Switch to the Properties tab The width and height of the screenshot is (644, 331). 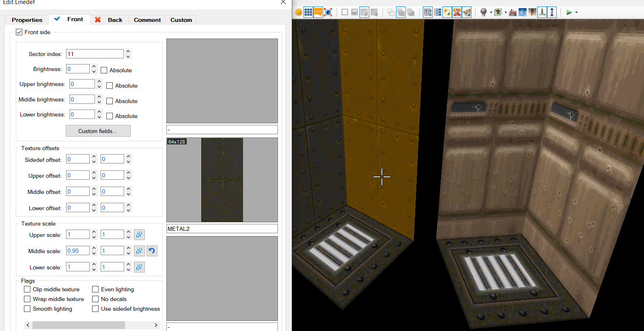point(27,20)
